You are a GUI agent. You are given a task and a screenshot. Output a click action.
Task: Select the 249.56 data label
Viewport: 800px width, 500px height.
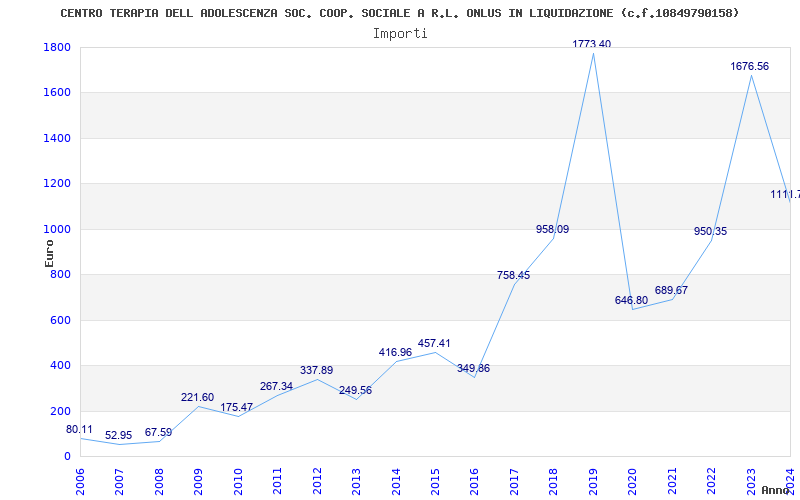pyautogui.click(x=356, y=391)
